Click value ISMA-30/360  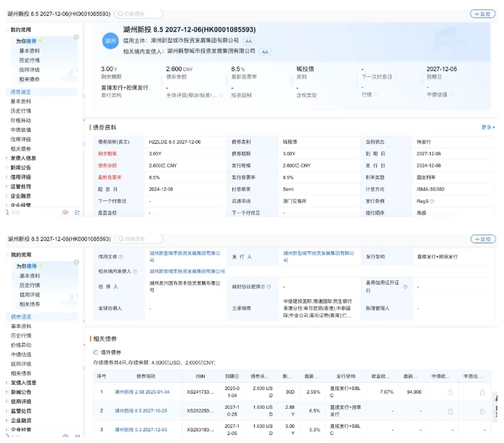(430, 189)
